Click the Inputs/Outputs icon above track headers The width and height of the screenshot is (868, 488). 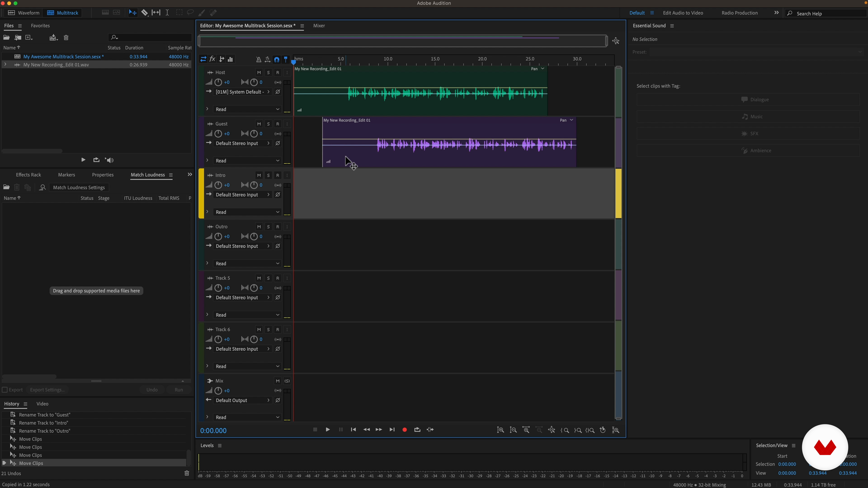tap(203, 59)
